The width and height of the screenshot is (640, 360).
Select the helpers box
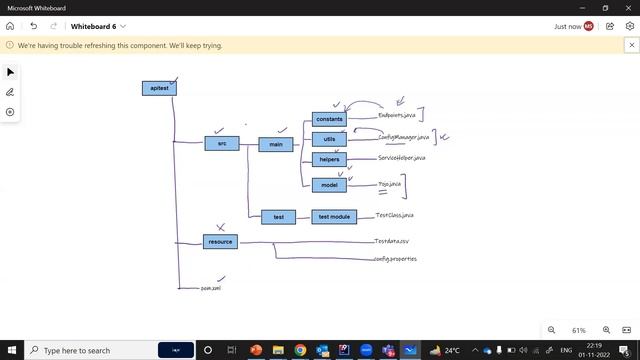329,159
